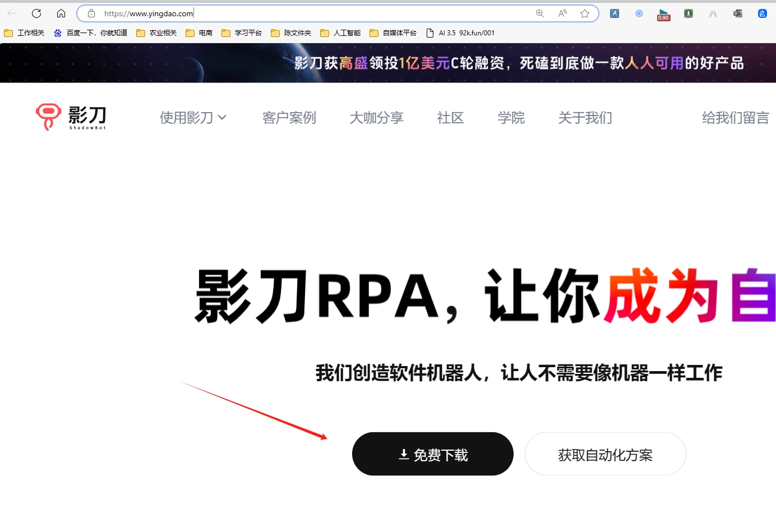This screenshot has width=776, height=532.
Task: Go to the browser home page icon
Action: click(61, 13)
